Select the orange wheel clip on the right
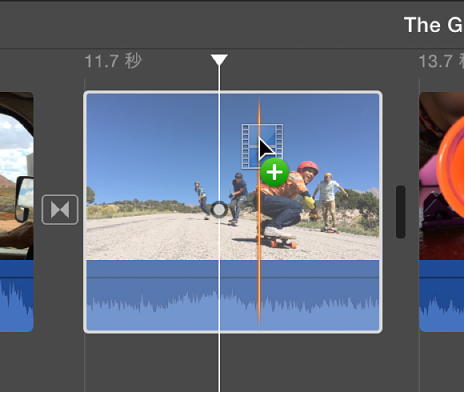This screenshot has width=466, height=394. (x=442, y=176)
